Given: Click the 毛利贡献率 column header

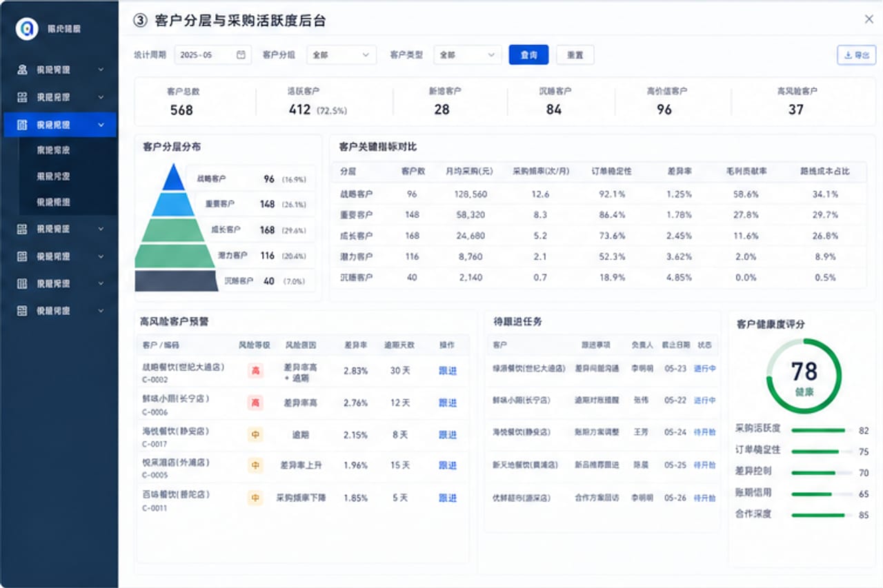Looking at the screenshot, I should (x=746, y=172).
